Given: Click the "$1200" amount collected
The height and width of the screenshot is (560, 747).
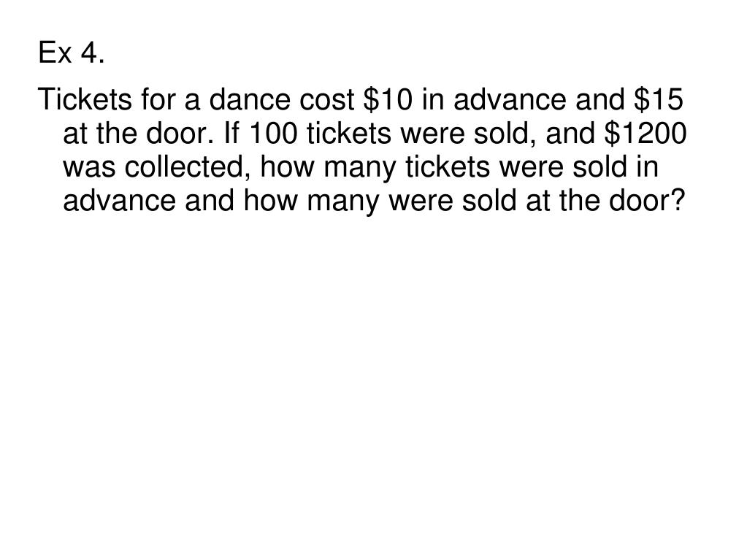Looking at the screenshot, I should pyautogui.click(x=648, y=133).
